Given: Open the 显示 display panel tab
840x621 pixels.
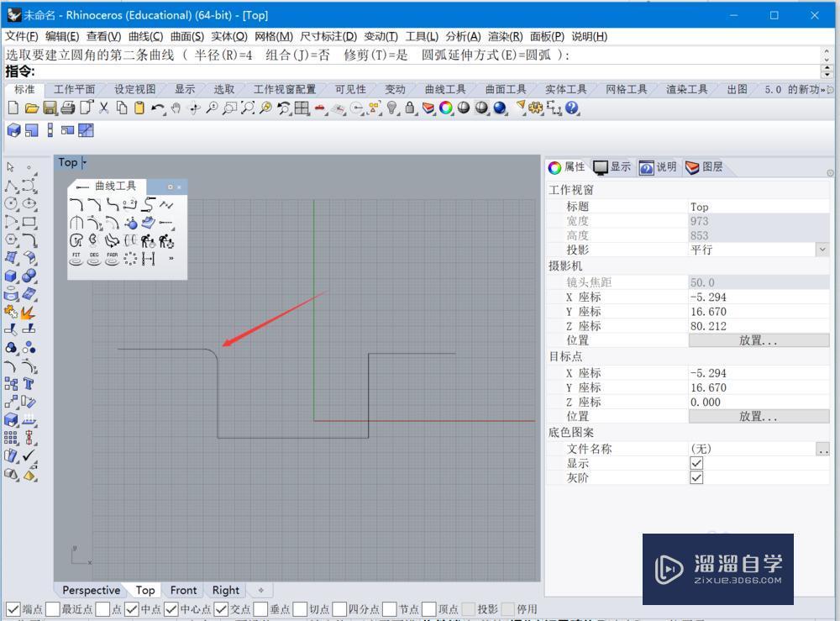Looking at the screenshot, I should pyautogui.click(x=613, y=167).
